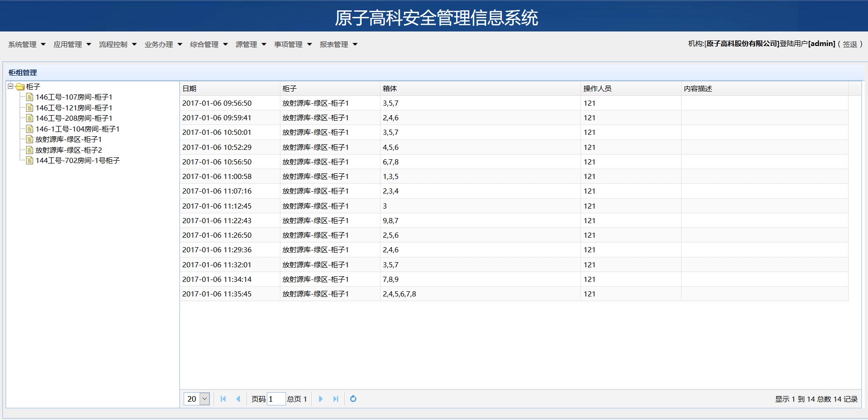Open the page size dropdown showing 20
868x420 pixels.
205,399
